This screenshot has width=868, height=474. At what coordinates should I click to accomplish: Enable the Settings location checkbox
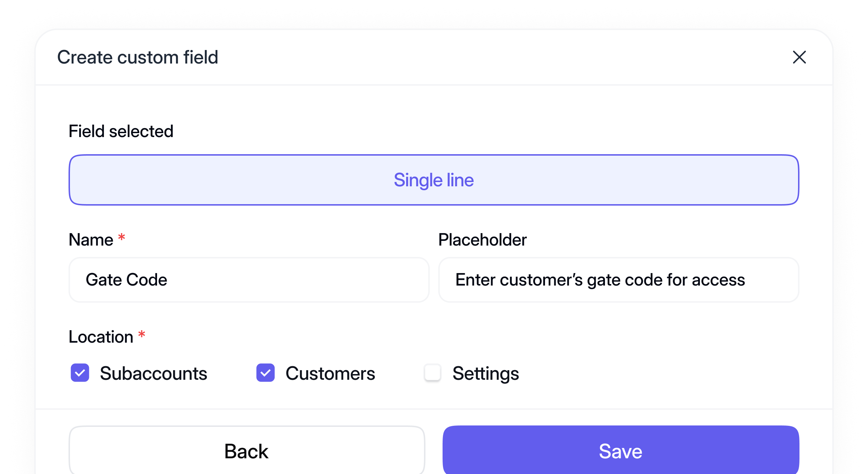click(433, 373)
